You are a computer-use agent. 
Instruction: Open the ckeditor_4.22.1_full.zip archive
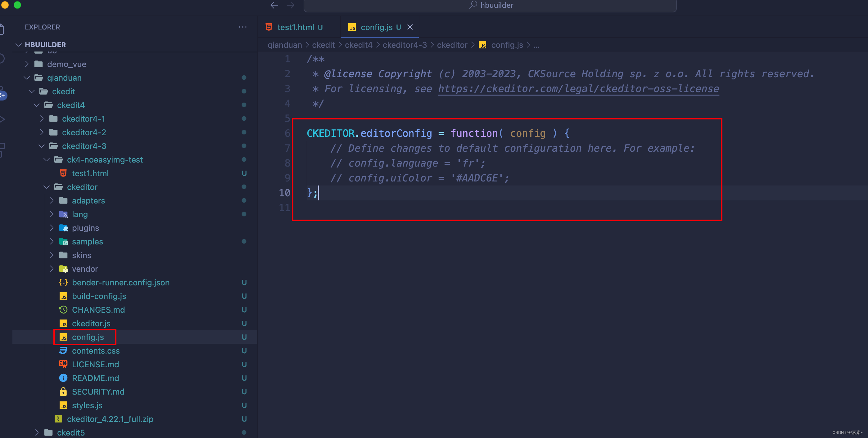[x=110, y=419]
